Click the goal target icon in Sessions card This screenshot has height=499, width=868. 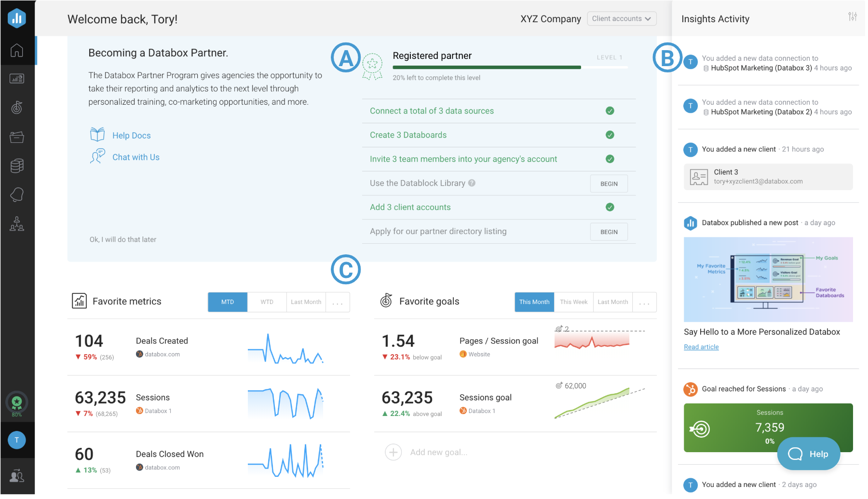pyautogui.click(x=700, y=429)
